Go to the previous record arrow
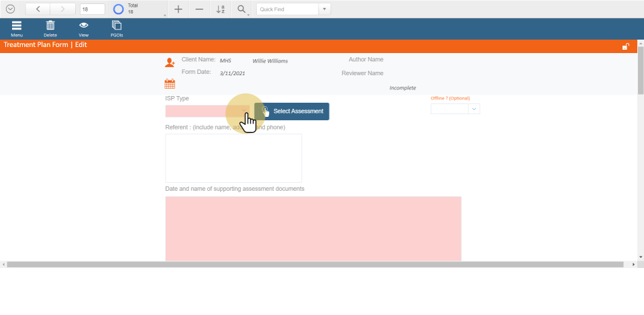The width and height of the screenshot is (644, 315). pyautogui.click(x=38, y=9)
